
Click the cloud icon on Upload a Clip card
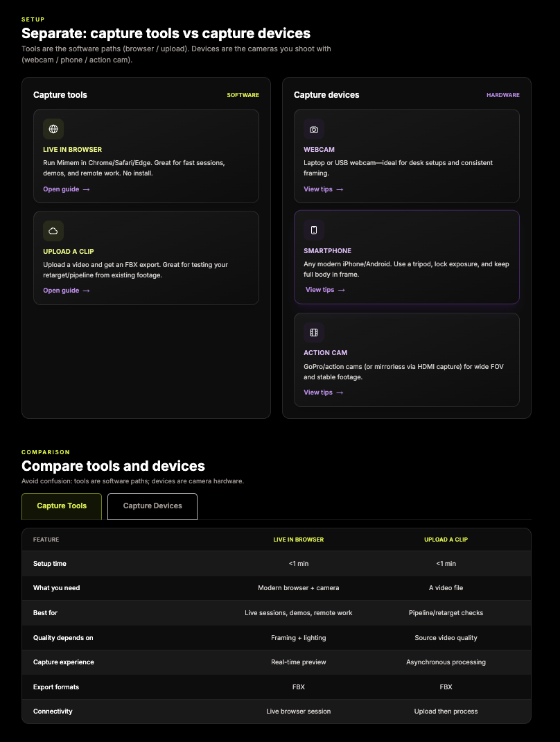click(x=53, y=231)
